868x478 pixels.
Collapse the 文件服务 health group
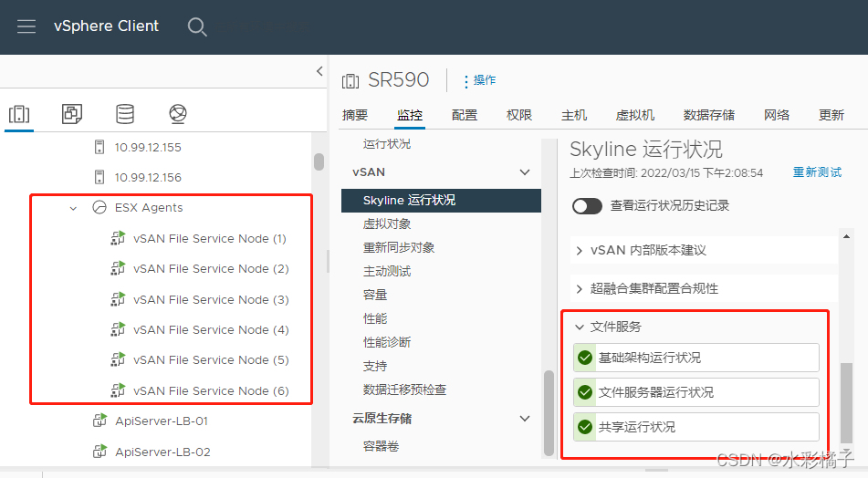[x=579, y=327]
